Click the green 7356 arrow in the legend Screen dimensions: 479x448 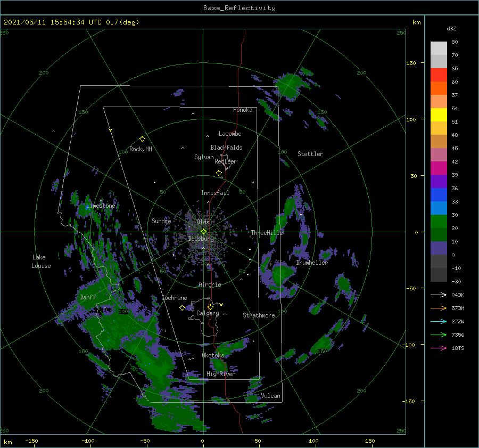point(439,335)
